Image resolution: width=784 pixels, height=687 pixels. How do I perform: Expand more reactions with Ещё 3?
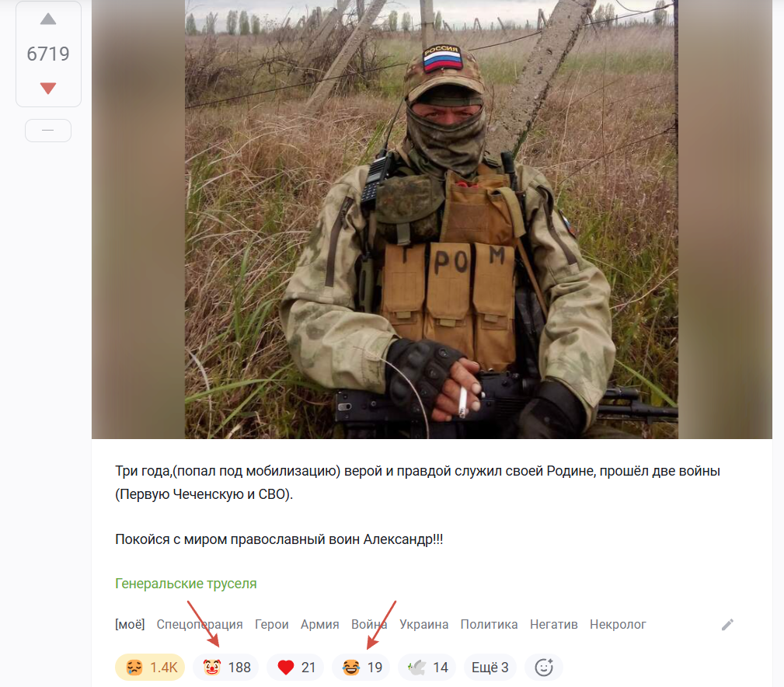[x=490, y=667]
